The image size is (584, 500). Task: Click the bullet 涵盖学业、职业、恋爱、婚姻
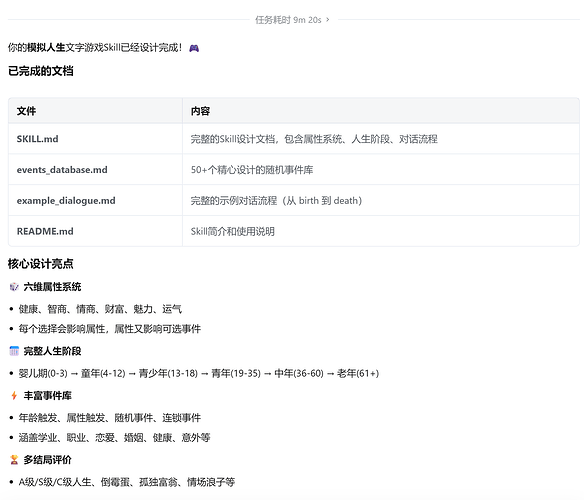pos(114,437)
